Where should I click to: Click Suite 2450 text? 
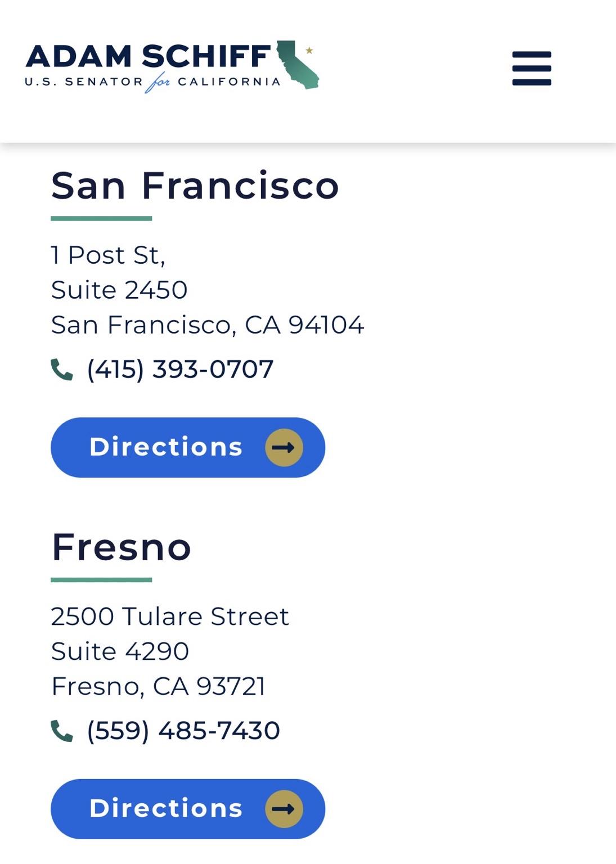click(119, 290)
